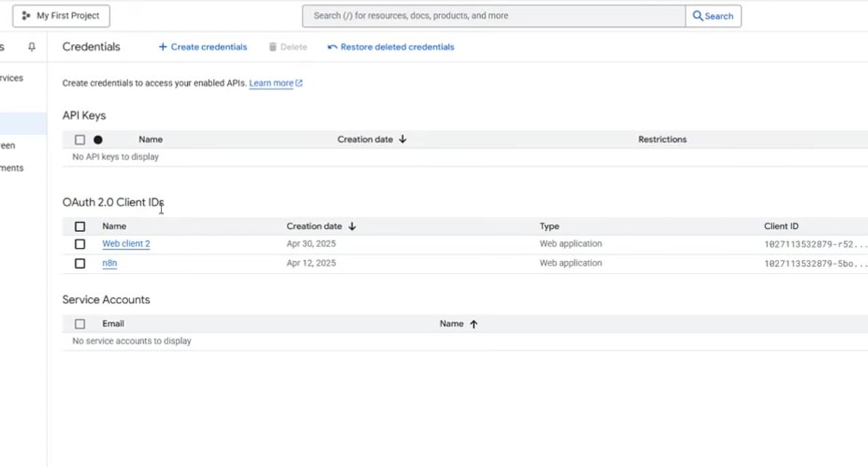Viewport: 868px width, 467px height.
Task: Click the undo arrow icon before Restore
Action: coord(332,47)
